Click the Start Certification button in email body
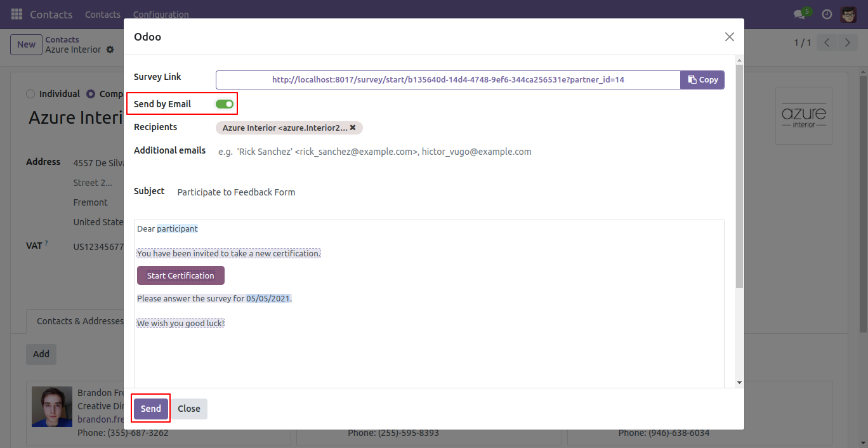The height and width of the screenshot is (448, 868). pos(181,275)
